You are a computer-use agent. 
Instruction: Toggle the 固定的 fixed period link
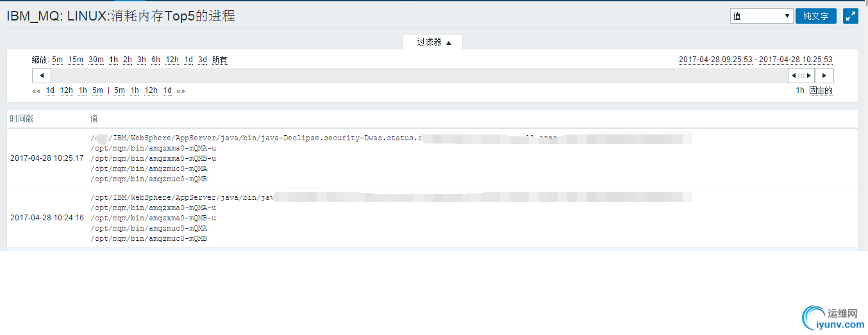click(x=821, y=90)
